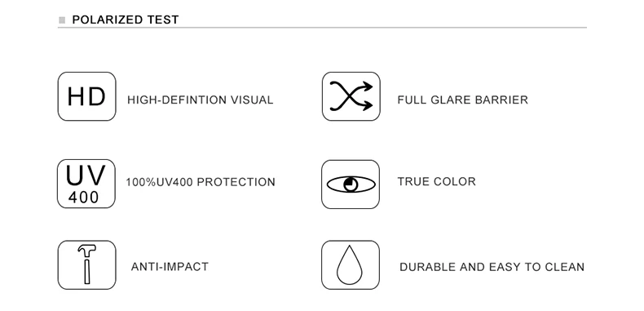Click the ANTI-IMPACT label
The image size is (644, 311).
click(x=170, y=267)
